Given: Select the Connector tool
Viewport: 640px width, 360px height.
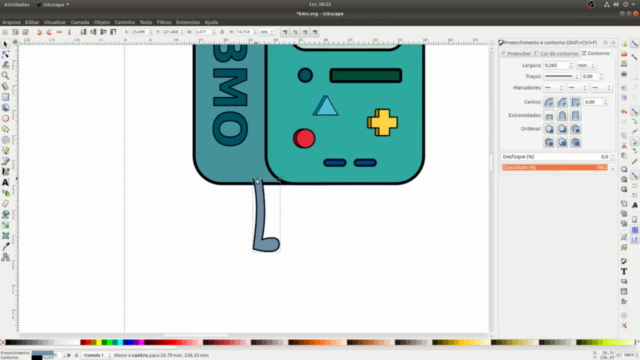Looking at the screenshot, I should tap(5, 257).
